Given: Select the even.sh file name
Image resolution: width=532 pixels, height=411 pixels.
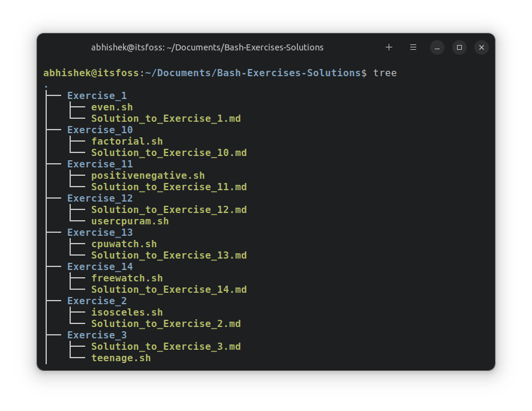Looking at the screenshot, I should point(112,107).
